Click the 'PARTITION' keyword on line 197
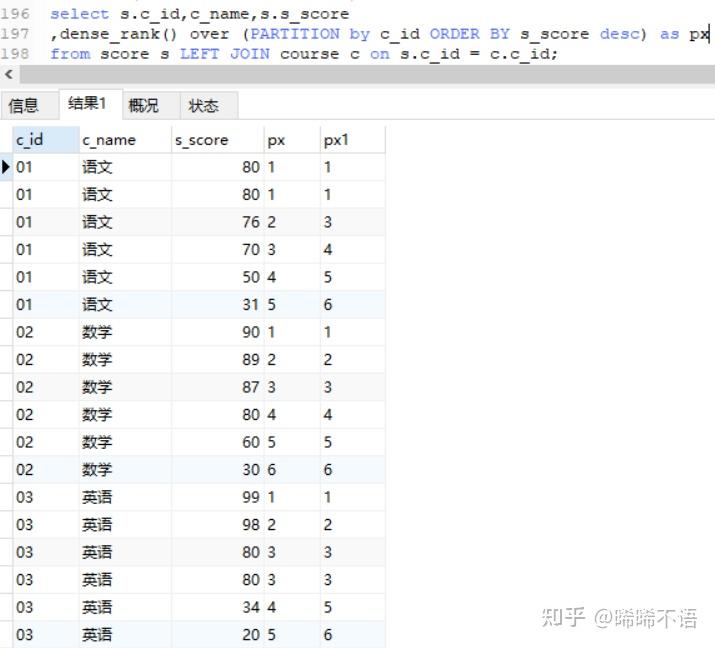Viewport: 715px width, 648px height. tap(295, 34)
